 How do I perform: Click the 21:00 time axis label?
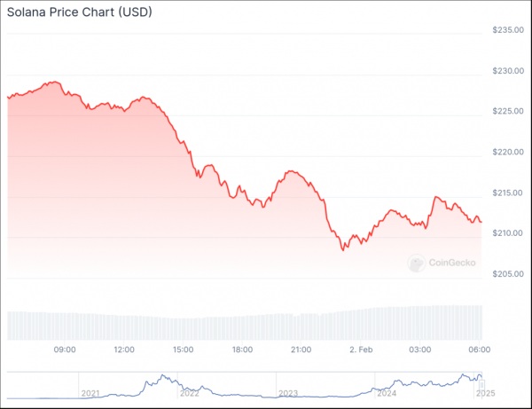coord(301,350)
